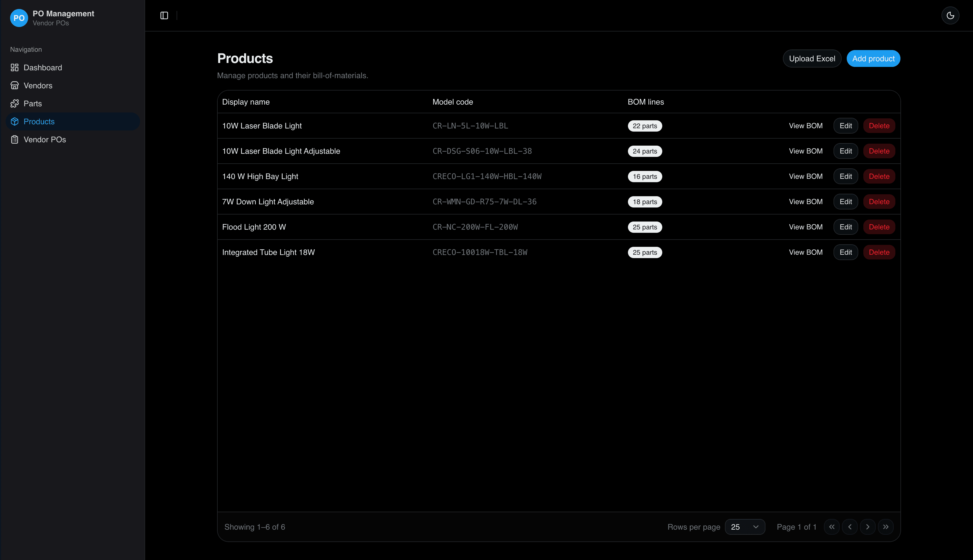Open Dashboard in navigation
Viewport: 973px width, 560px height.
(73, 68)
